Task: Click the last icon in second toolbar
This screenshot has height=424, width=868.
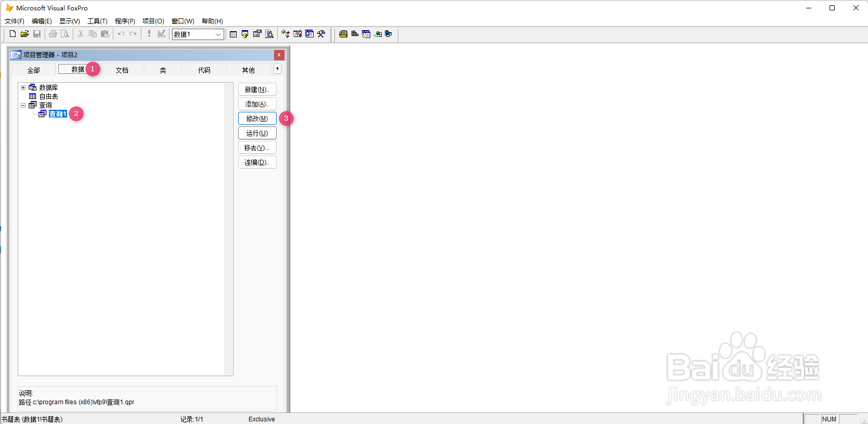Action: pyautogui.click(x=388, y=34)
